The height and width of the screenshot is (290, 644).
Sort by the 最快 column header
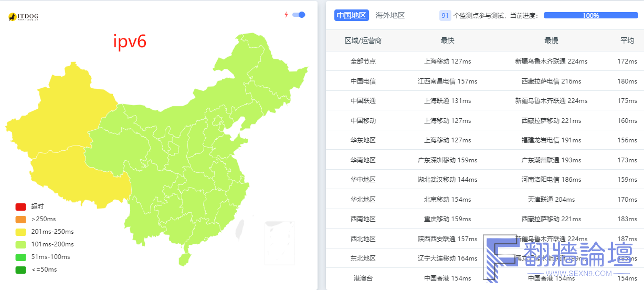(x=447, y=40)
